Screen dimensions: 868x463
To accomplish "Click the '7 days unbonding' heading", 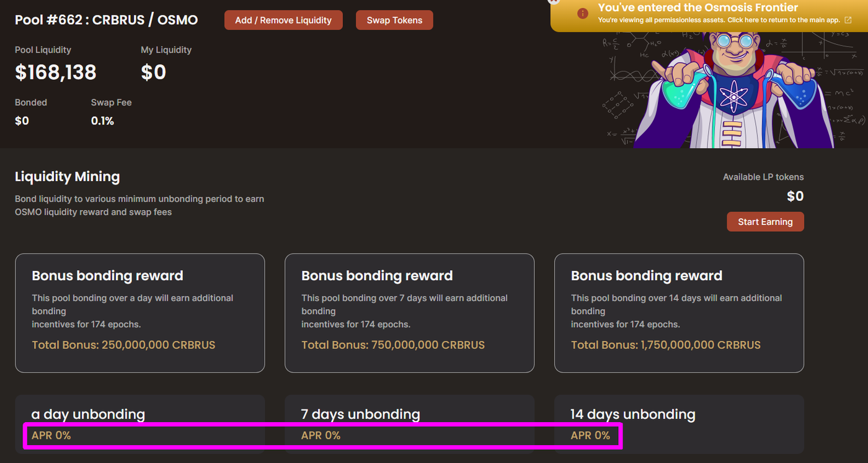I will click(x=360, y=414).
